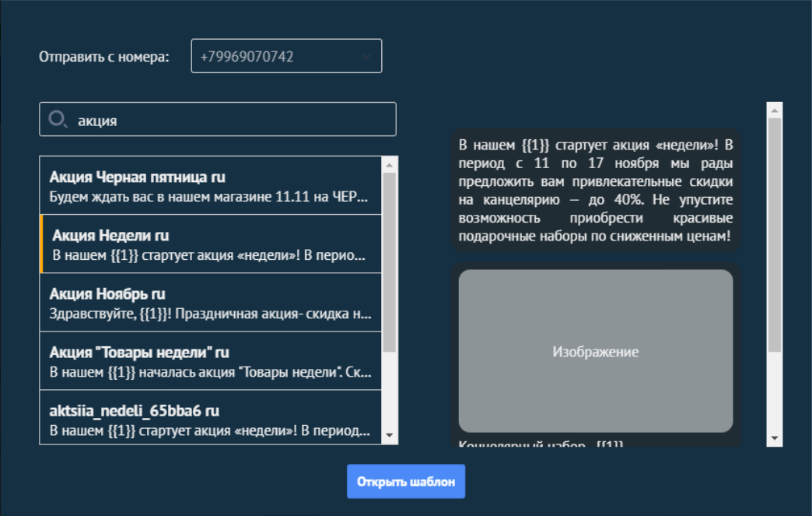
Task: Click the preview pane scroll-down arrow
Action: tap(774, 439)
